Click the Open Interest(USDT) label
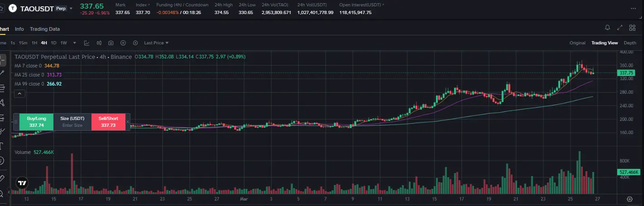This screenshot has height=206, width=644. [x=361, y=5]
